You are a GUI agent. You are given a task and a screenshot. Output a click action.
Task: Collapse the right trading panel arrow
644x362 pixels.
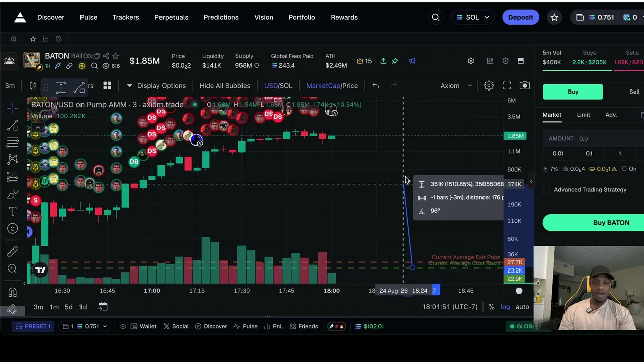[x=531, y=181]
